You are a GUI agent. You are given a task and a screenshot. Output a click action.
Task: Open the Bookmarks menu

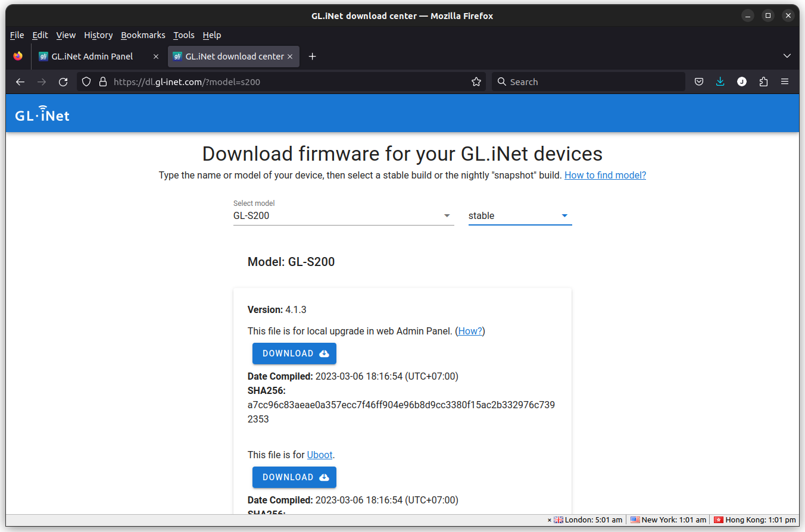[143, 35]
